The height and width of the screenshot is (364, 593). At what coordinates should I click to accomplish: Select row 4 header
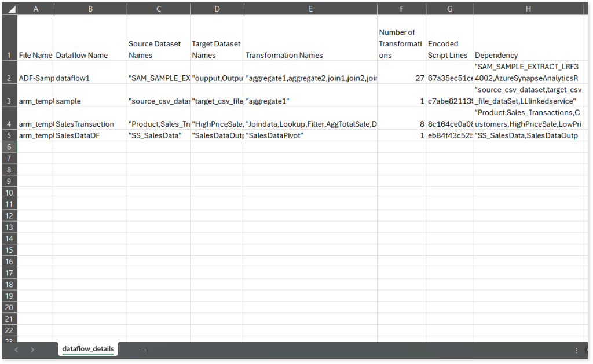[9, 124]
